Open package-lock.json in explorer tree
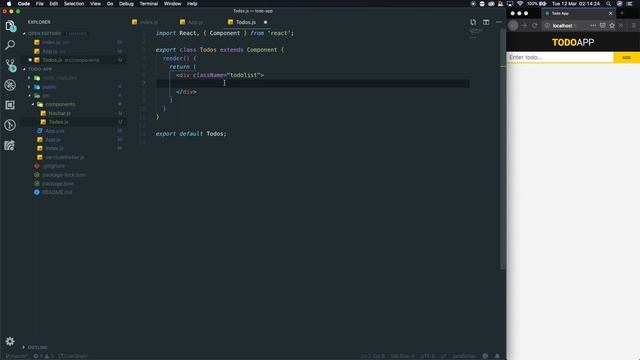Screen dimensions: 640x360 (64, 175)
